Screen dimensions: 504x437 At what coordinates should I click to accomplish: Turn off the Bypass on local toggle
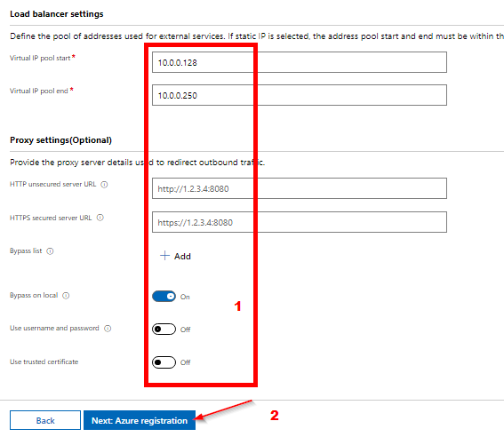tap(164, 296)
